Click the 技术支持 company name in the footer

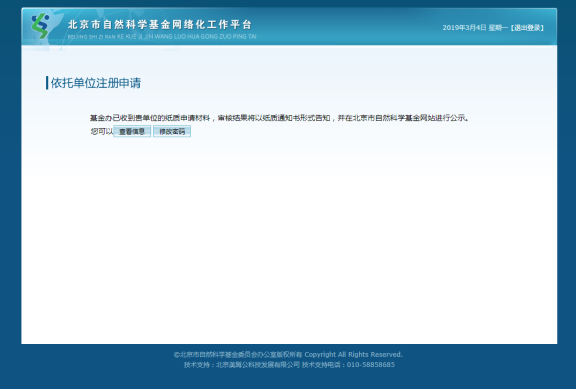pyautogui.click(x=258, y=365)
